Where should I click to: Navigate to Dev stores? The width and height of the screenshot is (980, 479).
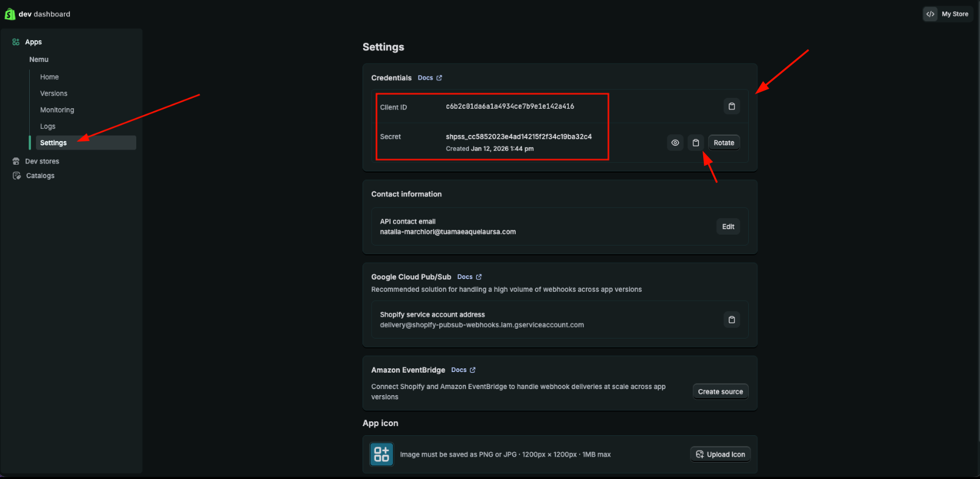[42, 161]
